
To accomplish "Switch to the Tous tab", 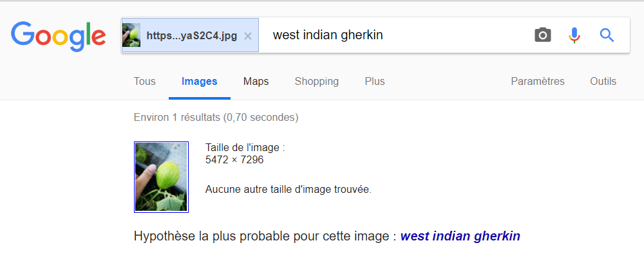I will point(145,82).
